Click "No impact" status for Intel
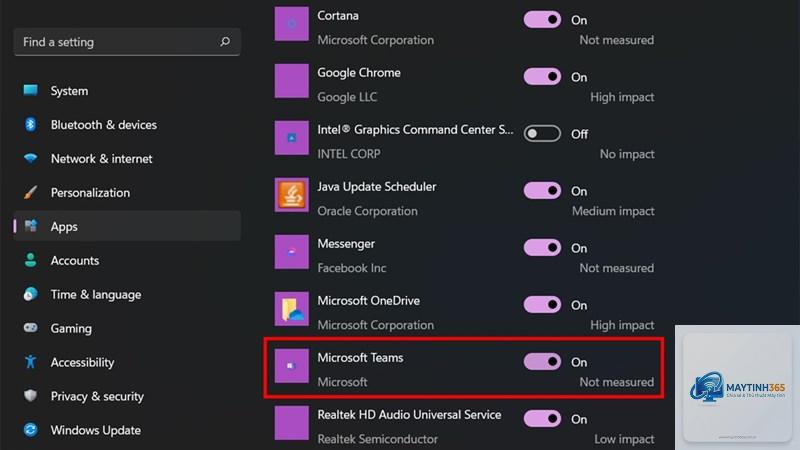This screenshot has height=450, width=800. [627, 154]
